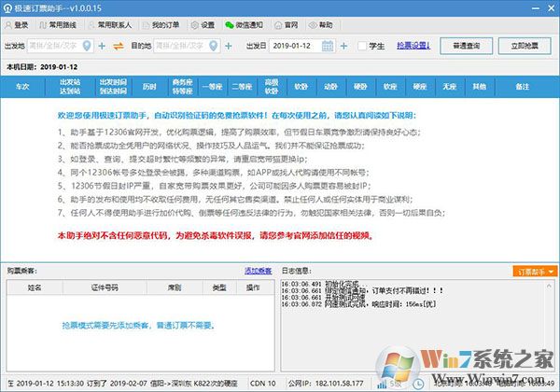This screenshot has width=560, height=392.
Task: Click the 立即抢票 button
Action: (525, 46)
